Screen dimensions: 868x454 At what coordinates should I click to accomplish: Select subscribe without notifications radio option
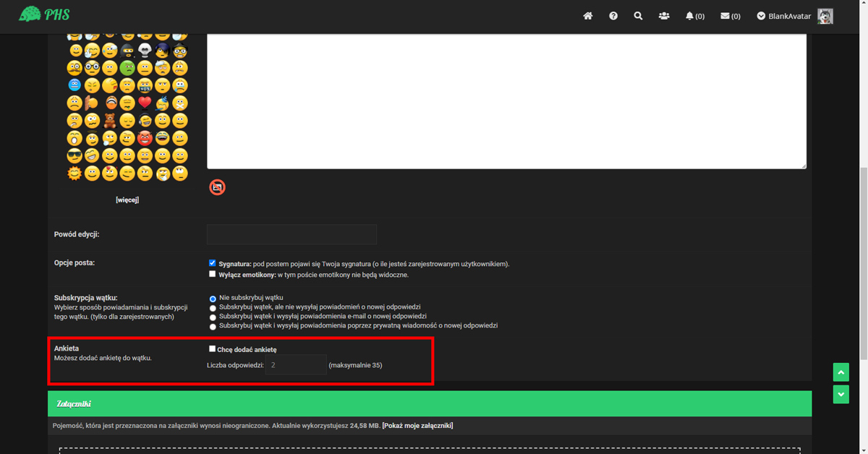(213, 308)
